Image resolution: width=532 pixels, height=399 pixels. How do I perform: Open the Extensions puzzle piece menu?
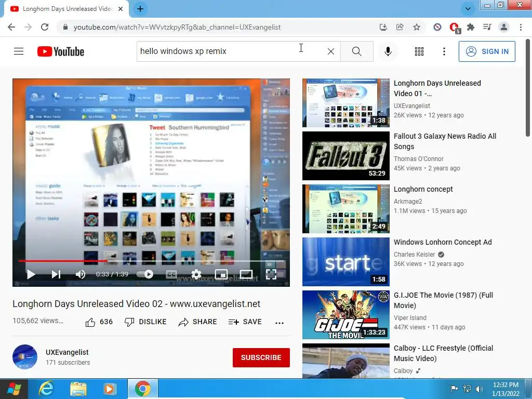(471, 27)
